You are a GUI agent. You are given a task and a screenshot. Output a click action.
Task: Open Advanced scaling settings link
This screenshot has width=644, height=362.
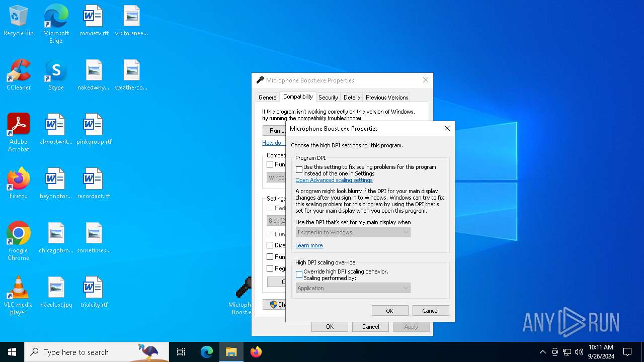pyautogui.click(x=334, y=180)
